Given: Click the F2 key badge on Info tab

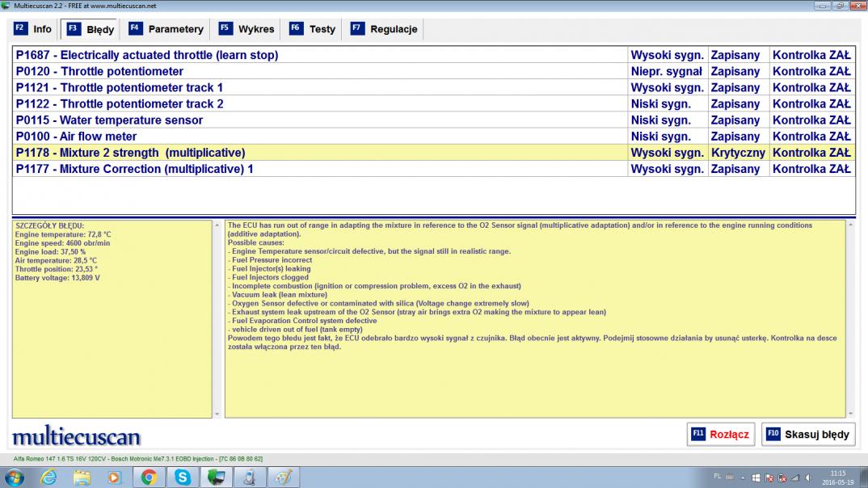Looking at the screenshot, I should click(x=20, y=27).
